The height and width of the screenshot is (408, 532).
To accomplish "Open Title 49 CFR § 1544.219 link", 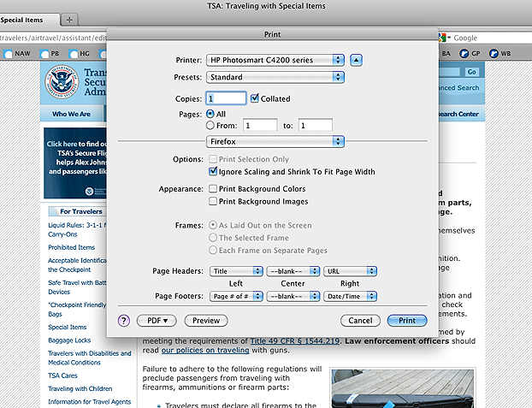I will (295, 340).
